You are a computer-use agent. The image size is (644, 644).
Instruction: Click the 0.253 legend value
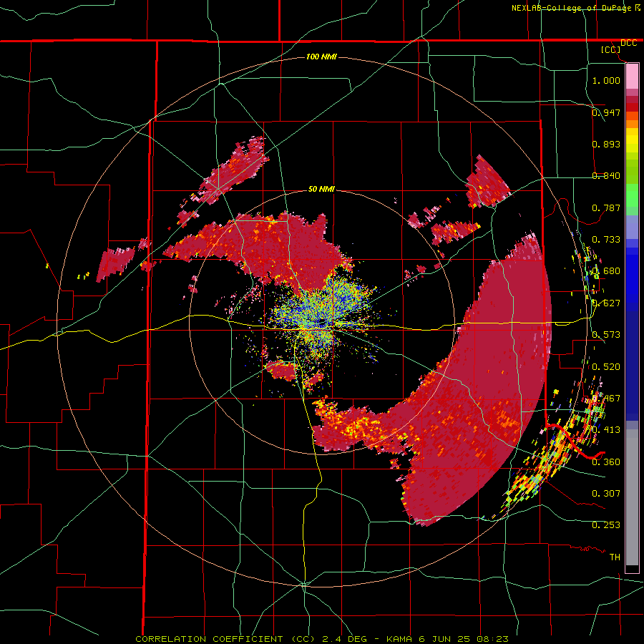606,525
